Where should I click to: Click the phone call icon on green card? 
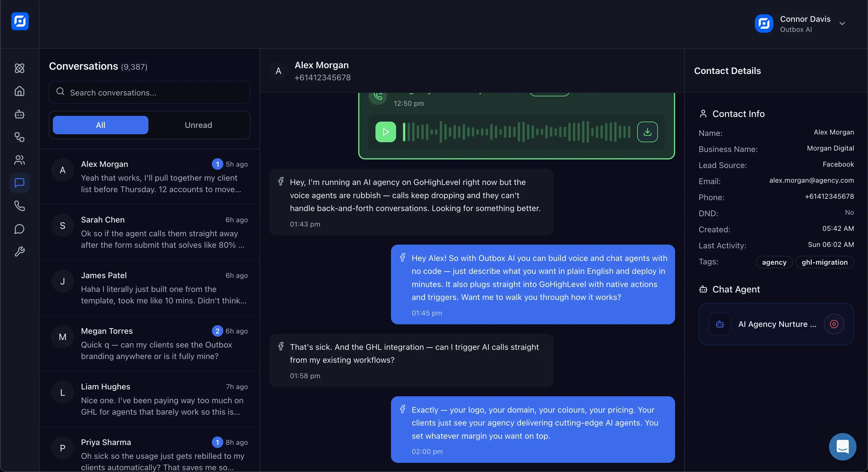click(x=378, y=97)
